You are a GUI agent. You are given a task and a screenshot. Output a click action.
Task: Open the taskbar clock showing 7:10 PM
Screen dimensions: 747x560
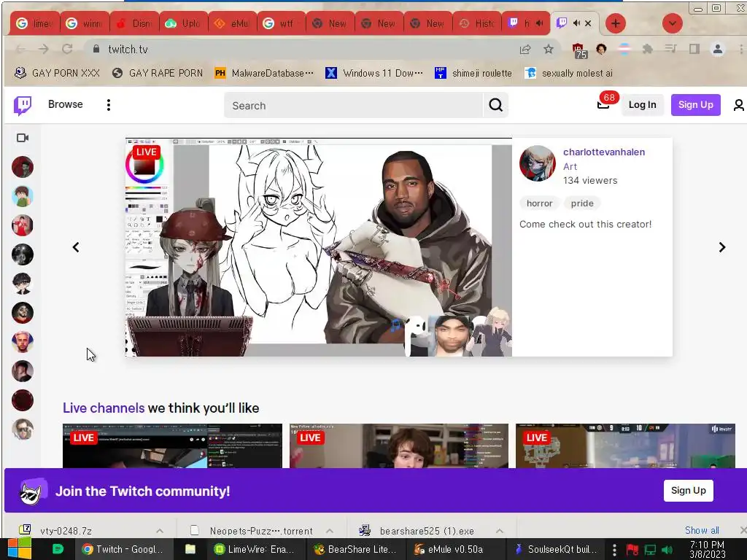coord(707,550)
